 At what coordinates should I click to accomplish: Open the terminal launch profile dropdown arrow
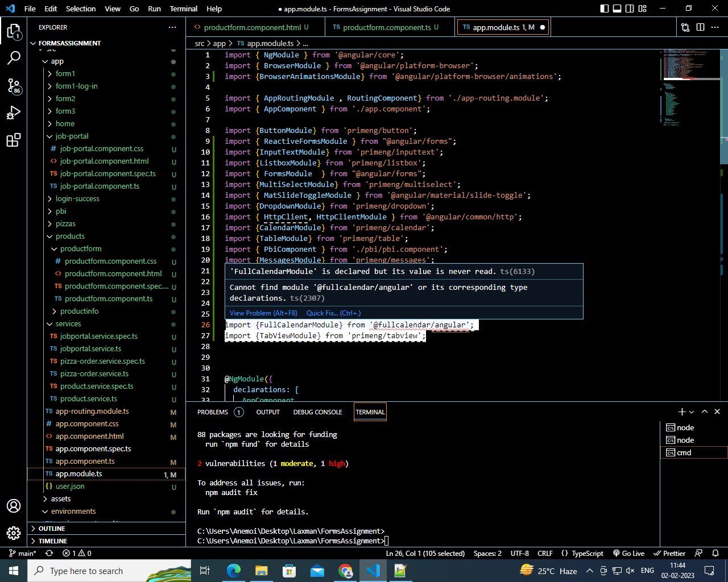pos(692,412)
